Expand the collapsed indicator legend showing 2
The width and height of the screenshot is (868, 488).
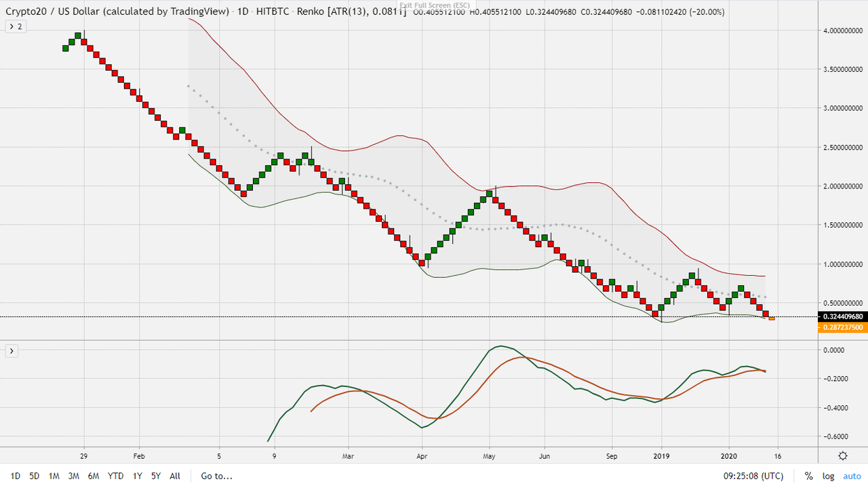click(14, 26)
